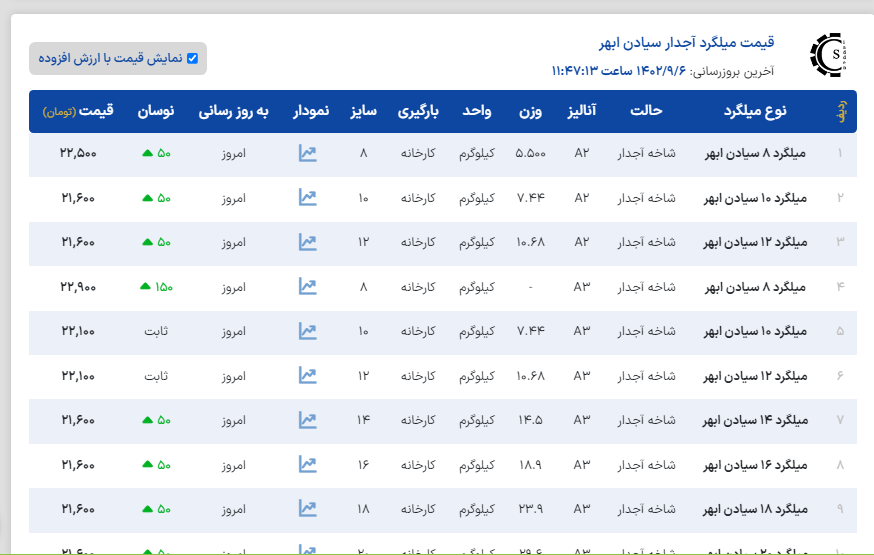Click the green 150 fluctuation value

[157, 287]
